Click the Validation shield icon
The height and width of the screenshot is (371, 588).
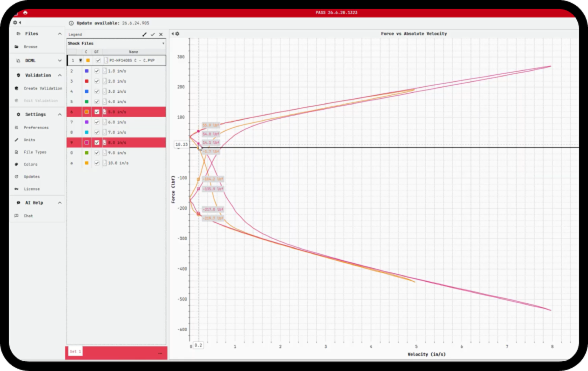click(18, 75)
